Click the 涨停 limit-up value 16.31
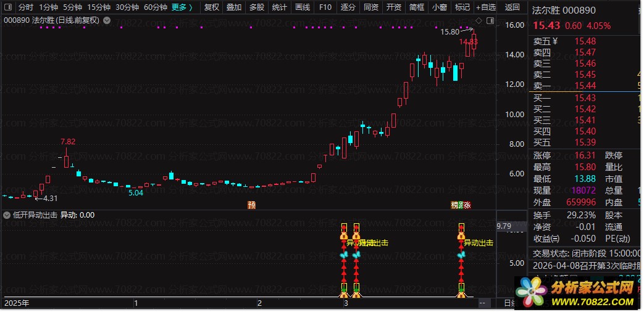 click(585, 155)
